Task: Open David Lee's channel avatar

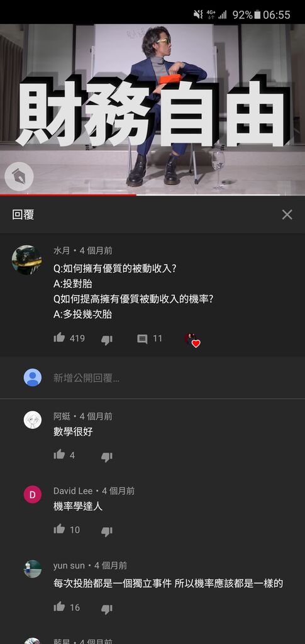Action: pyautogui.click(x=33, y=494)
